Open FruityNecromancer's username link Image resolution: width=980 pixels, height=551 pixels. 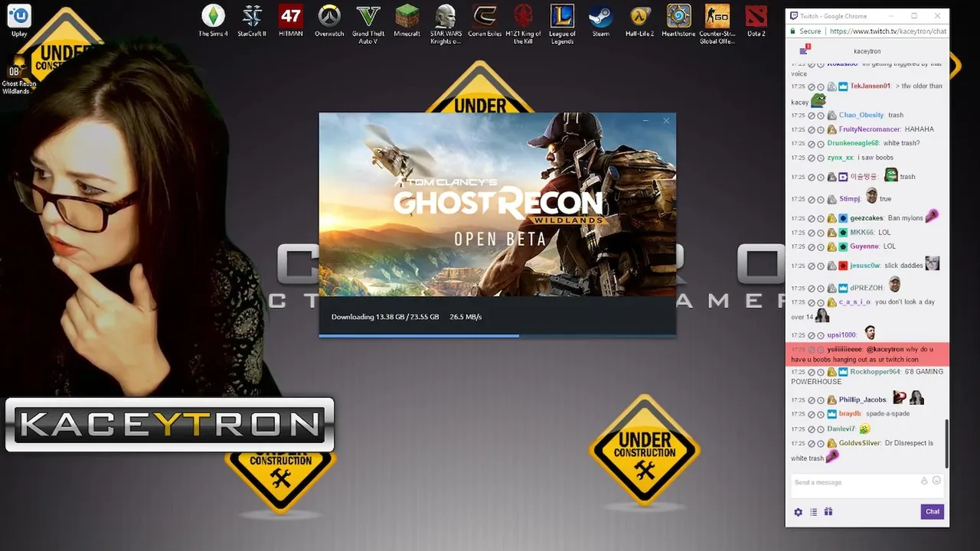tap(869, 129)
